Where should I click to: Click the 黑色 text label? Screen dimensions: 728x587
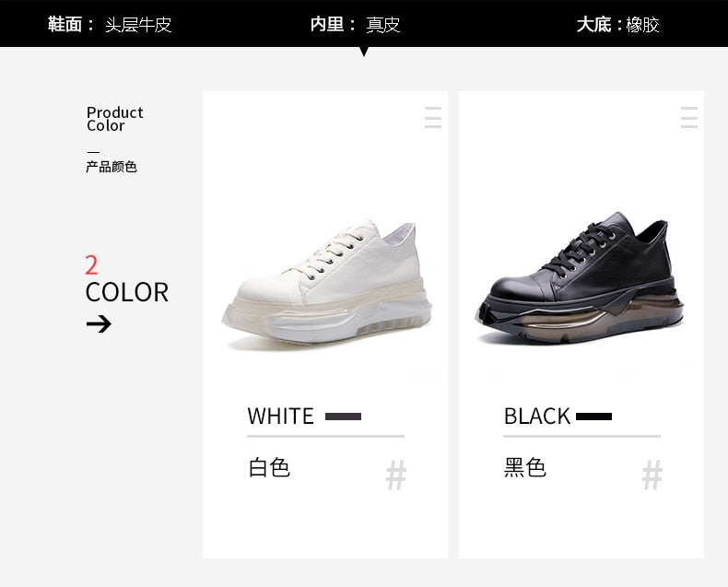click(x=525, y=467)
